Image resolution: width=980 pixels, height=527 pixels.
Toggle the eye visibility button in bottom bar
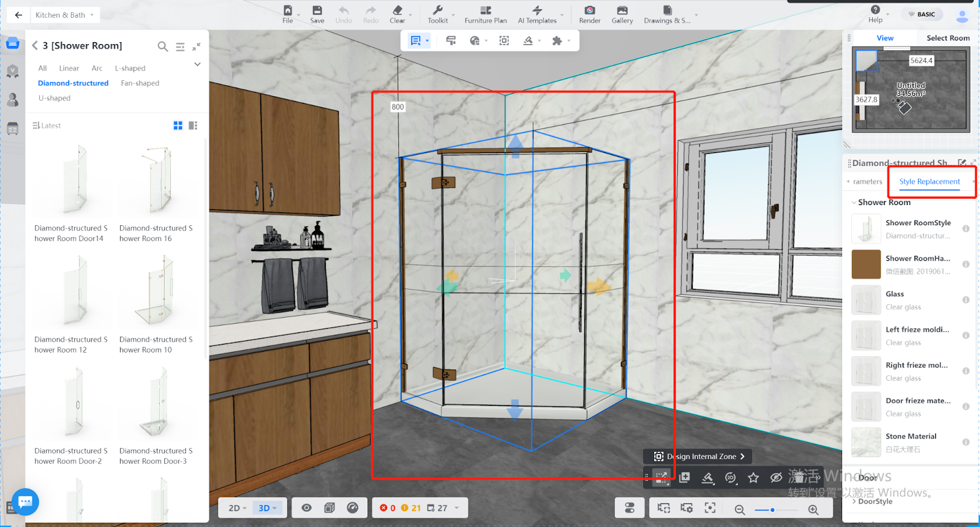click(x=306, y=508)
